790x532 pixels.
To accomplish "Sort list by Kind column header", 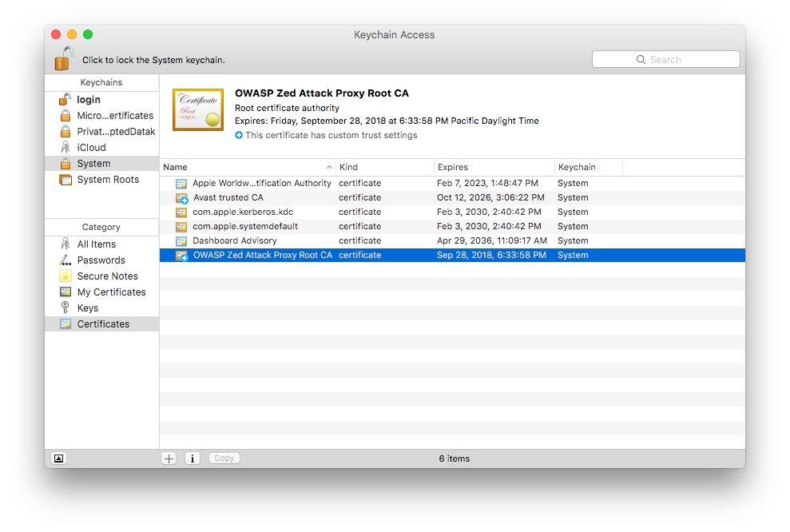I will click(385, 167).
